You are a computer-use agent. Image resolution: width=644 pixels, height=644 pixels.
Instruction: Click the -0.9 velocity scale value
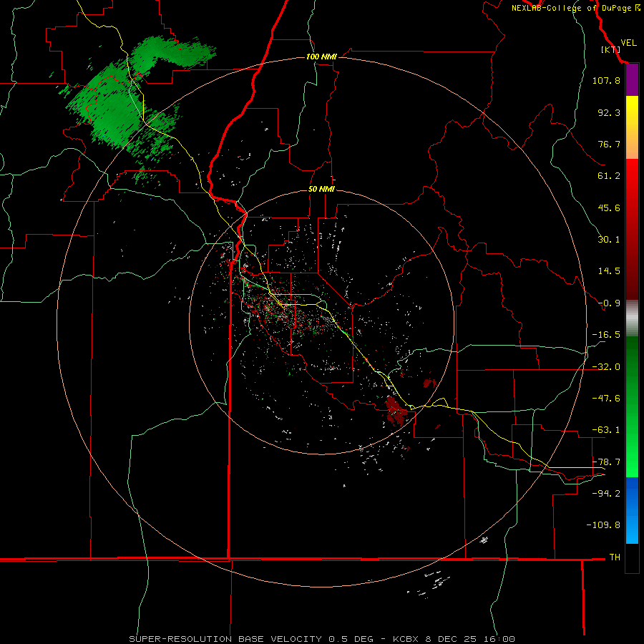tap(609, 303)
